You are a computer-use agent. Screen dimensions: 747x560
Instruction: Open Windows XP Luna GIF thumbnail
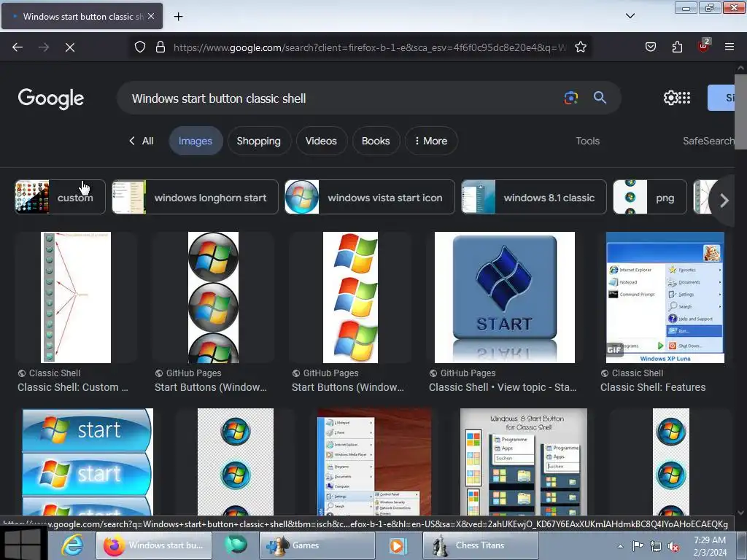665,297
